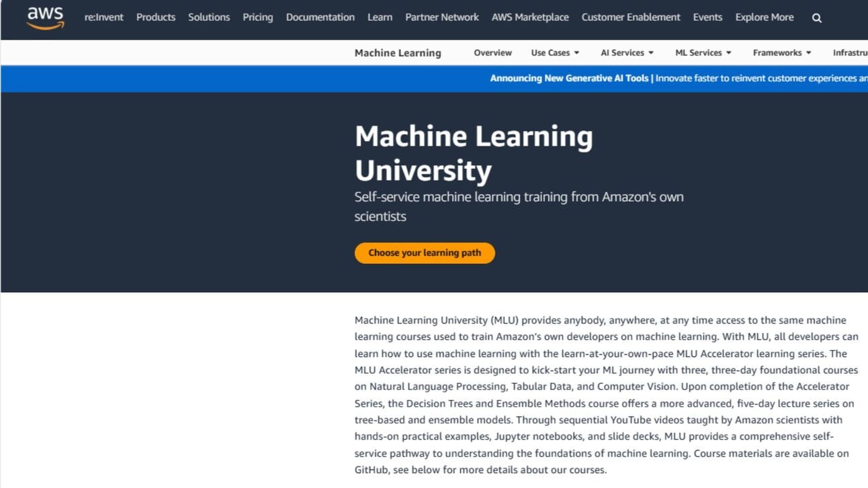The image size is (868, 488).
Task: Expand the Use Cases dropdown
Action: pyautogui.click(x=555, y=53)
